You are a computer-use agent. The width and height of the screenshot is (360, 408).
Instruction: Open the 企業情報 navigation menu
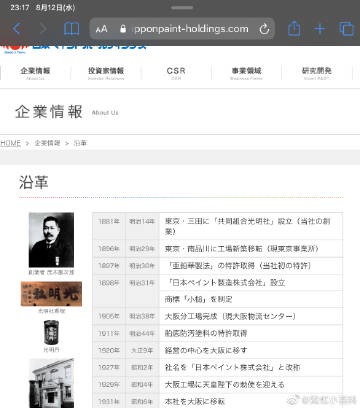(x=35, y=73)
